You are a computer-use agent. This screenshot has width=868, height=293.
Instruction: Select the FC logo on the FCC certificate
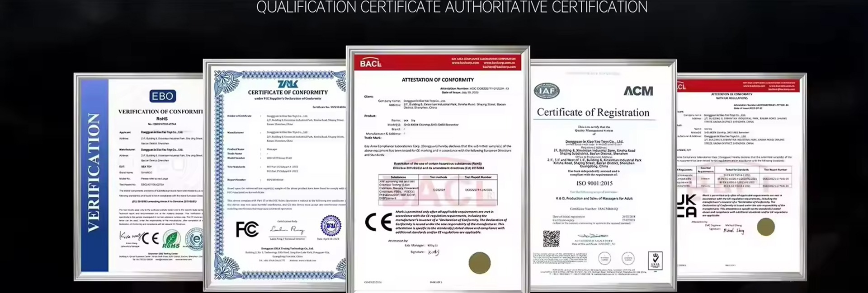click(x=247, y=229)
